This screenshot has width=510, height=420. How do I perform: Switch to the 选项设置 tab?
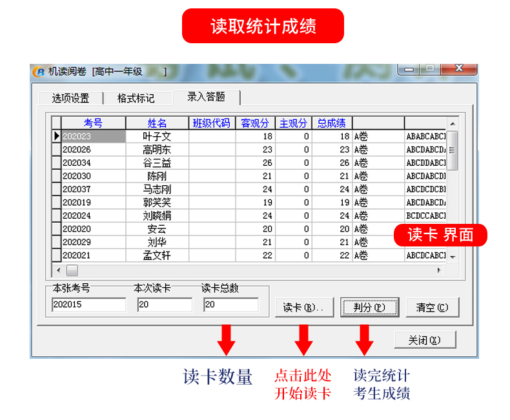click(x=70, y=98)
